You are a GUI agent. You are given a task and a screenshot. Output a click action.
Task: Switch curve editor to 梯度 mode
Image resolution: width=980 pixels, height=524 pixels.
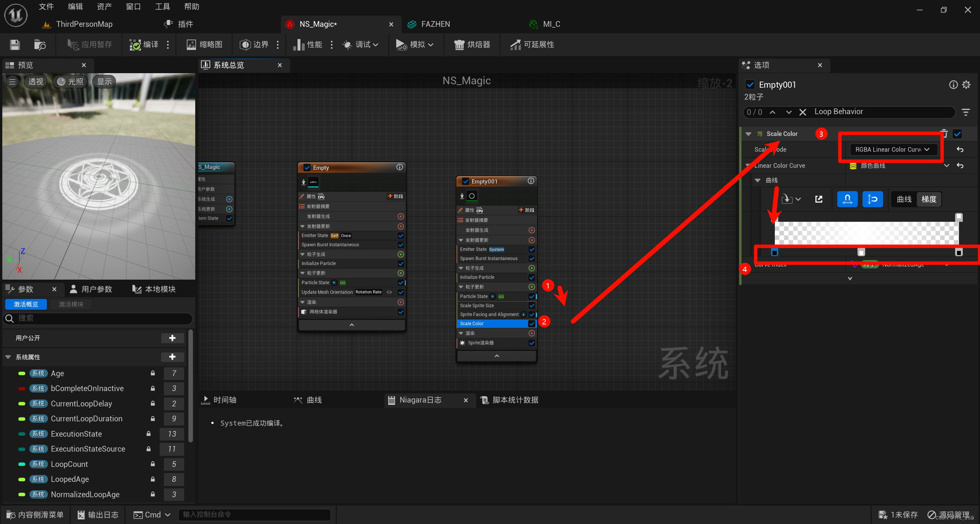[x=929, y=199]
